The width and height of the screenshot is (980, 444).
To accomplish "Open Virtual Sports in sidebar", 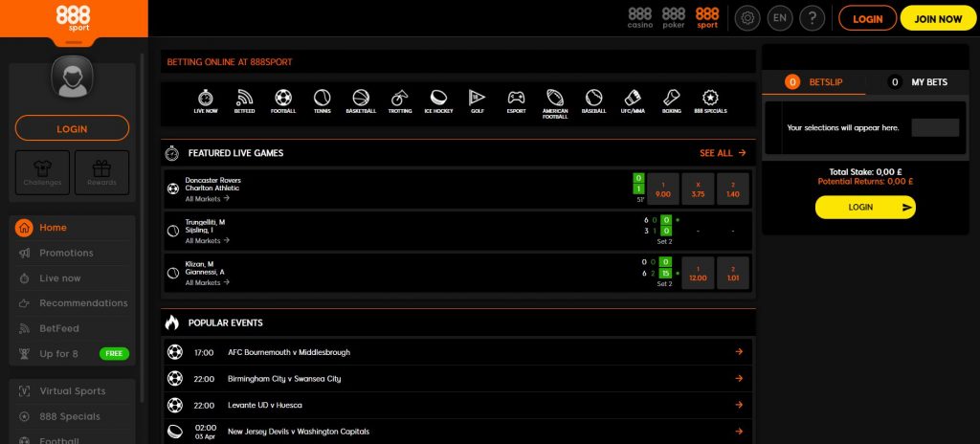I will [72, 390].
